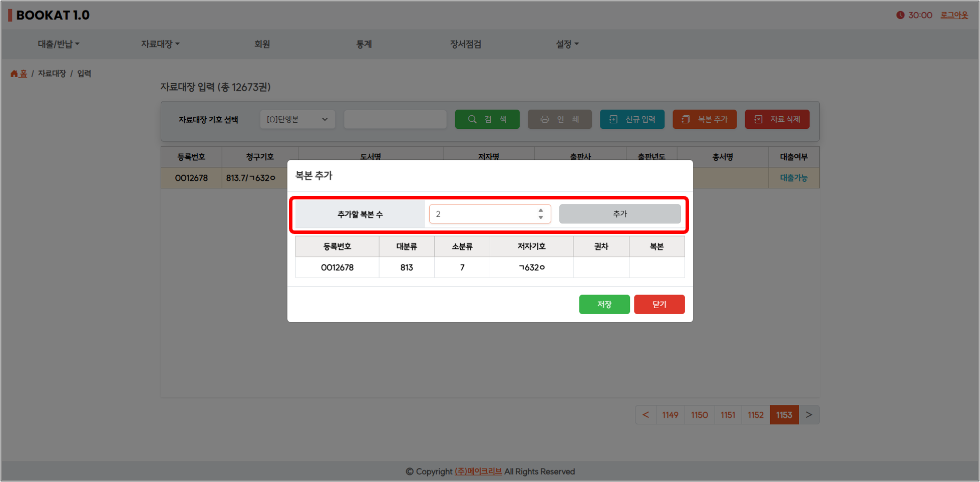Click the copy icon on 복본 추가
This screenshot has width=980, height=482.
(x=686, y=119)
